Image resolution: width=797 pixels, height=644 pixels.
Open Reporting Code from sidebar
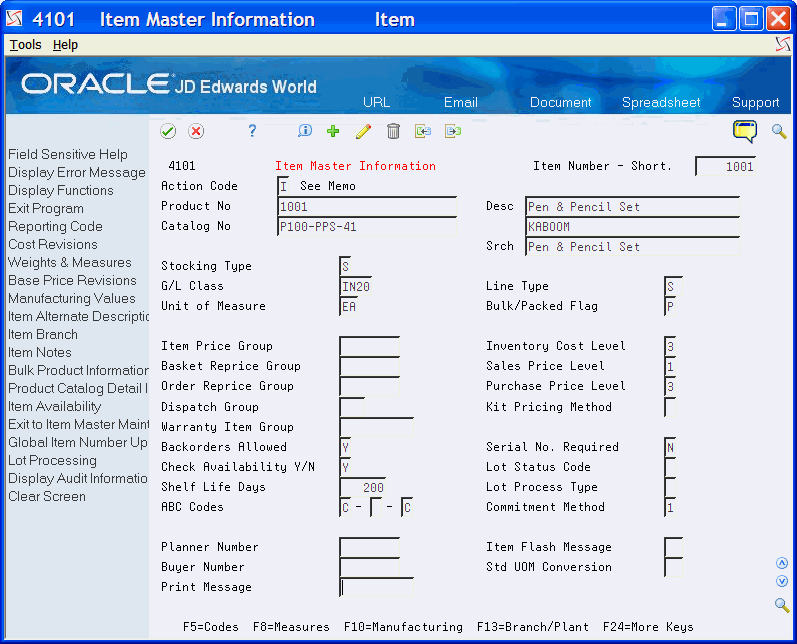click(55, 226)
